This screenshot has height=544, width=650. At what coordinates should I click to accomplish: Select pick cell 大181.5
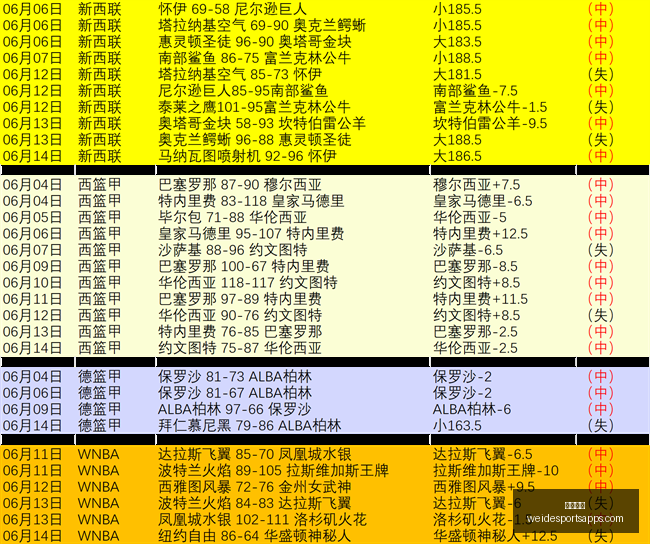[457, 74]
